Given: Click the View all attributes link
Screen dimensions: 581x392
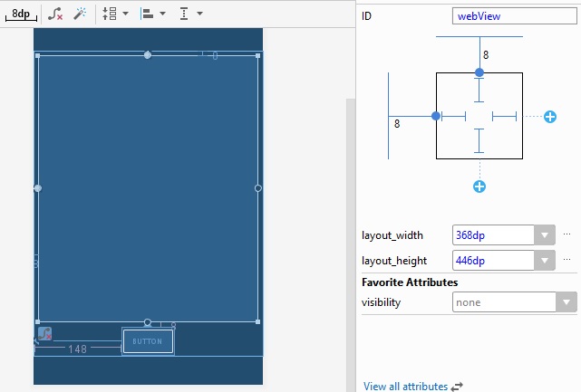Looking at the screenshot, I should click(405, 387).
